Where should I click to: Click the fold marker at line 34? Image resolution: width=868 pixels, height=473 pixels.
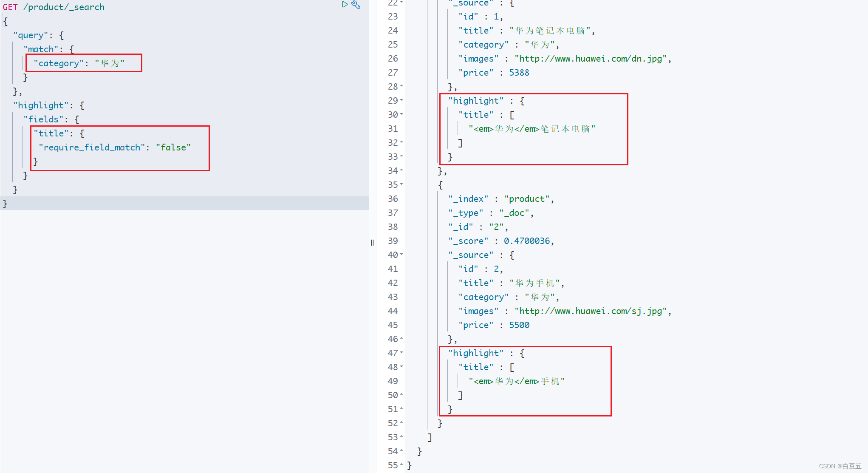tap(401, 171)
